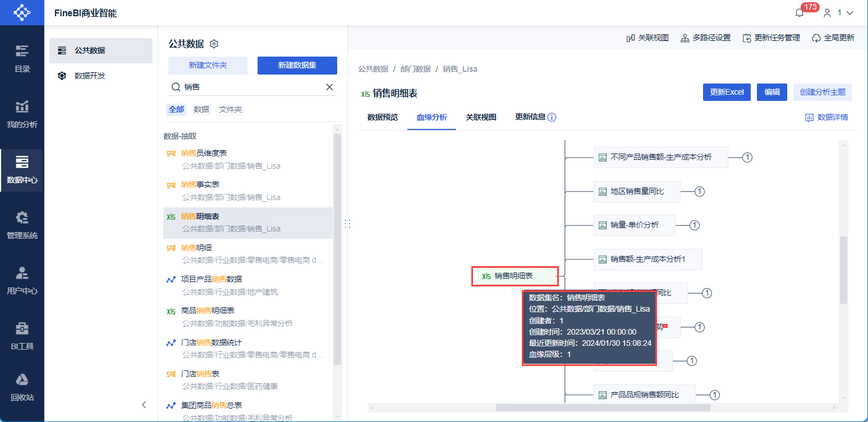Filter results by 文件夹 tab
The image size is (868, 422).
(x=231, y=109)
